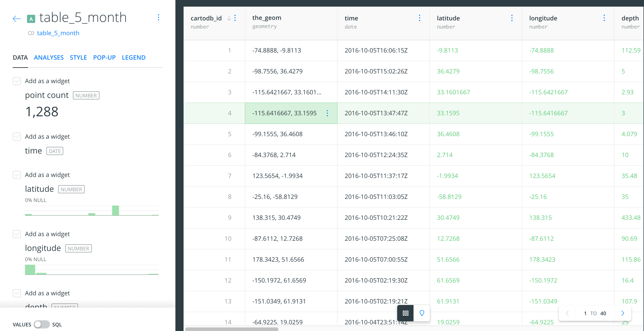Check Add as a widget for time

(17, 137)
